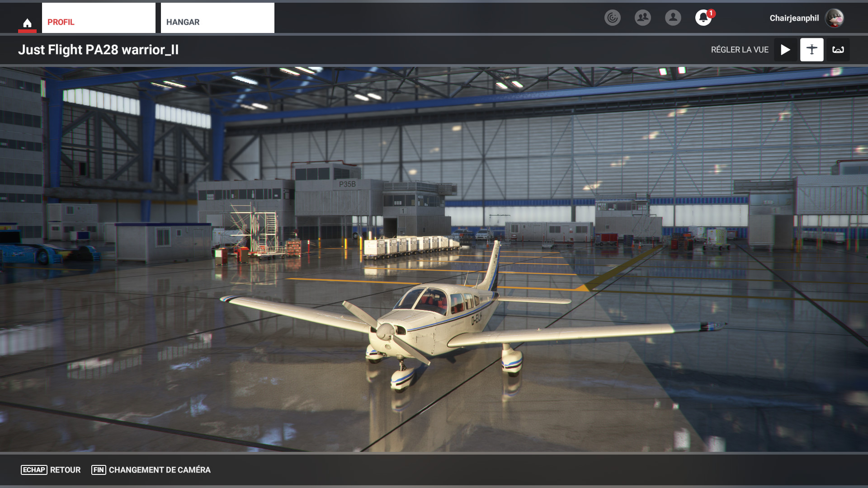Open notifications bell with badge
868x488 pixels.
[x=704, y=18]
